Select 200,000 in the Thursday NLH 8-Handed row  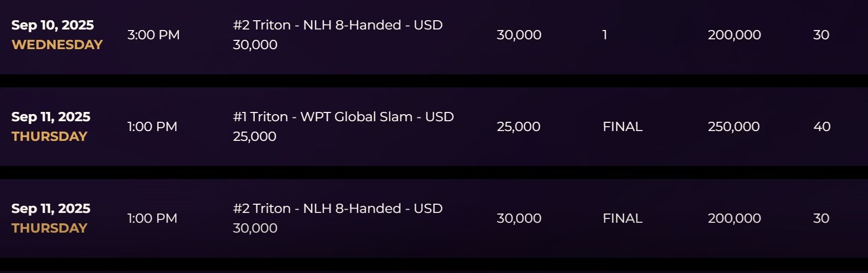(734, 218)
